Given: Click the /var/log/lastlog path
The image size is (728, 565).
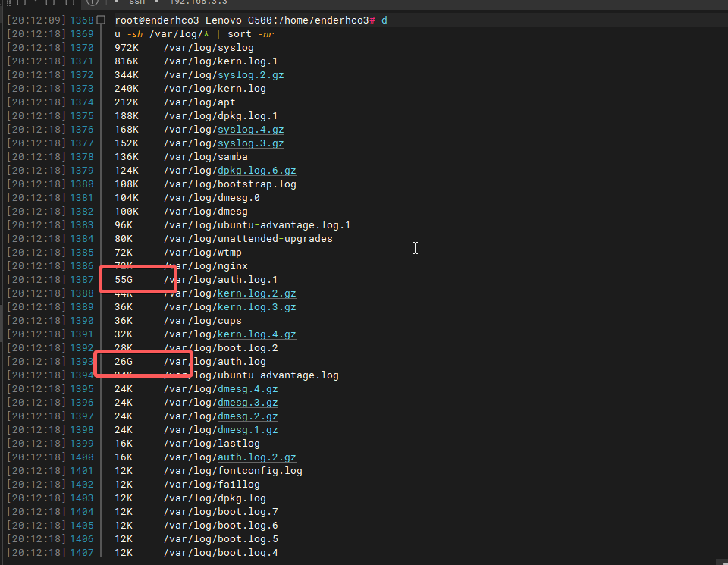Looking at the screenshot, I should click(212, 444).
